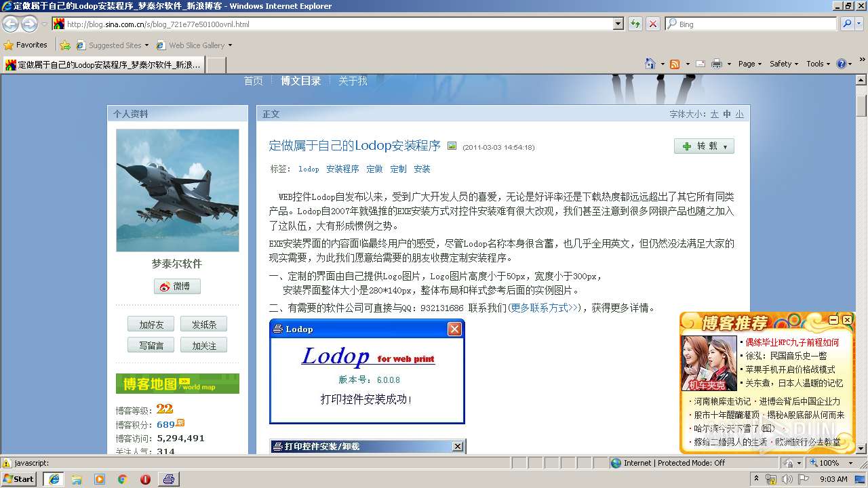Click the browser Back arrow button
The width and height of the screenshot is (868, 488).
tap(10, 24)
